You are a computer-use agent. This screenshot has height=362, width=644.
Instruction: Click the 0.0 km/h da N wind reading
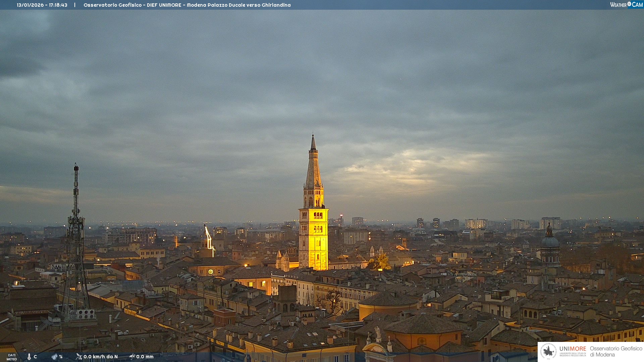[101, 357]
